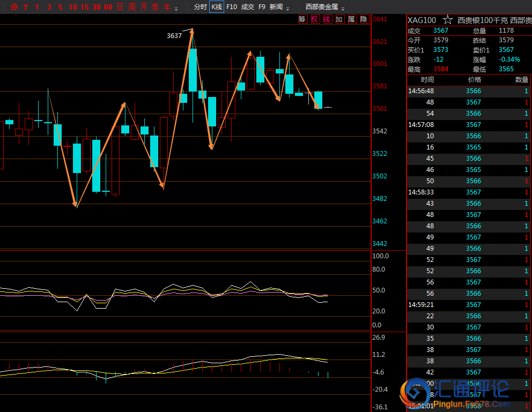
Task: Switch chart to 30-minute period
Action: pos(97,7)
